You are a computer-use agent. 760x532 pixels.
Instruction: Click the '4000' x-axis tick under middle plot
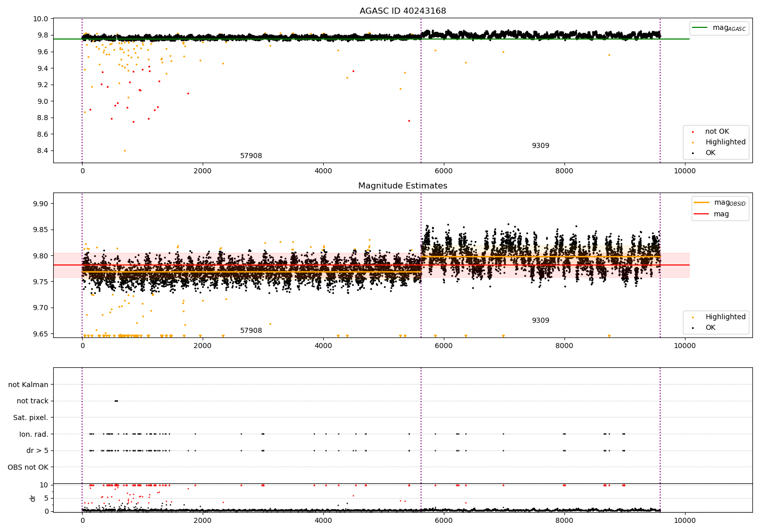[323, 346]
